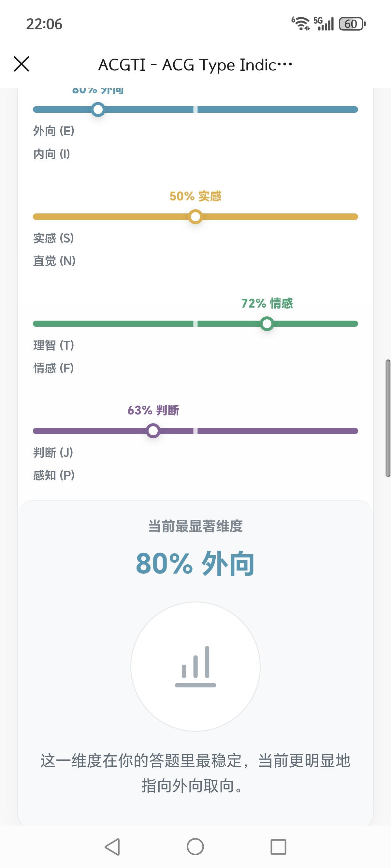Click the 72% 情感 slider handle

(267, 324)
